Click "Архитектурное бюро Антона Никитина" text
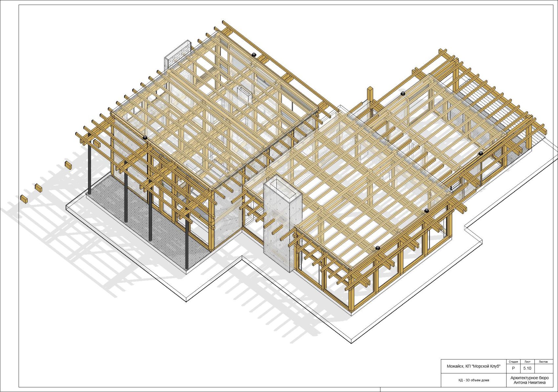The height and width of the screenshot is (392, 558). pyautogui.click(x=529, y=380)
